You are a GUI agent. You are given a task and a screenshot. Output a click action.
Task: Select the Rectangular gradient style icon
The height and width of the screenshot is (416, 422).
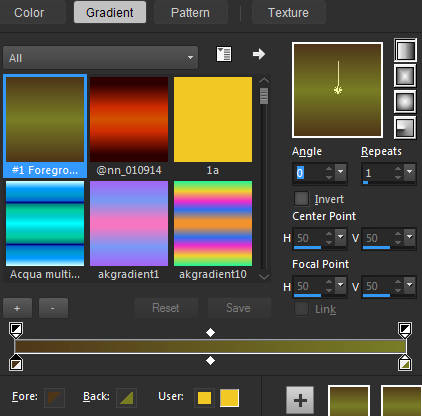[x=405, y=76]
